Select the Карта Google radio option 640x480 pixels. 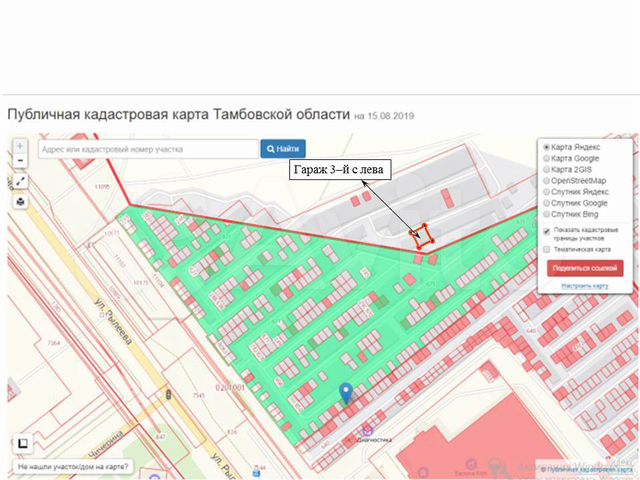546,158
